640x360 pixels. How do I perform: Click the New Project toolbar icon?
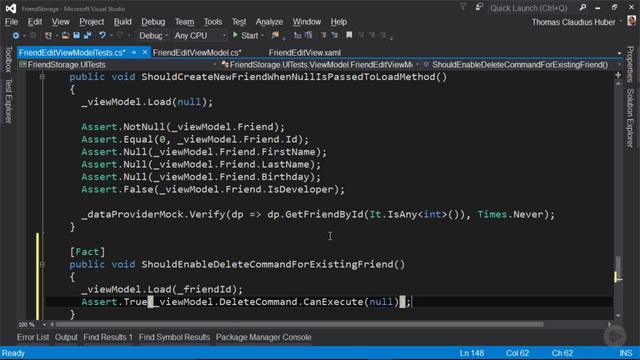tap(48, 36)
